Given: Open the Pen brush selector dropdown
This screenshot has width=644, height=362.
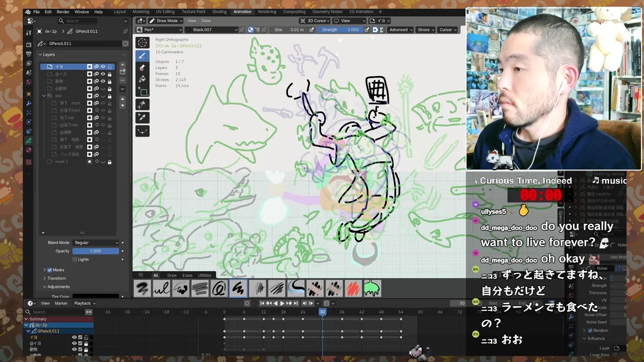Looking at the screenshot, I should 159,30.
